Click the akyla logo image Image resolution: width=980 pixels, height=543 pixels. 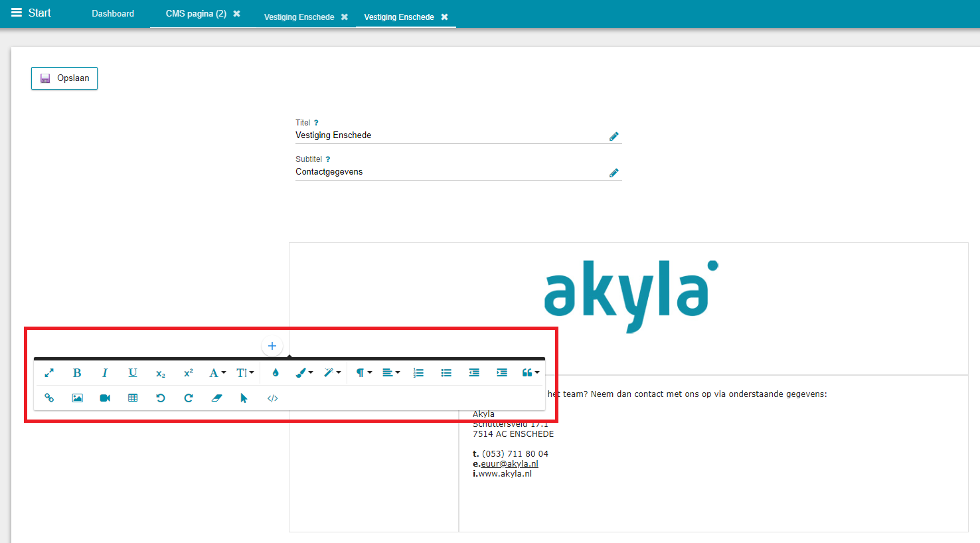click(631, 296)
